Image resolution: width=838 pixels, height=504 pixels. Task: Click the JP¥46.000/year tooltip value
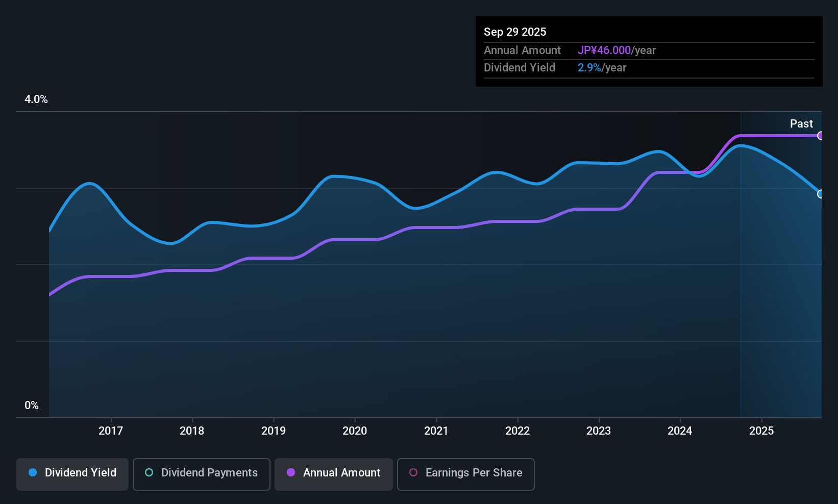point(617,51)
